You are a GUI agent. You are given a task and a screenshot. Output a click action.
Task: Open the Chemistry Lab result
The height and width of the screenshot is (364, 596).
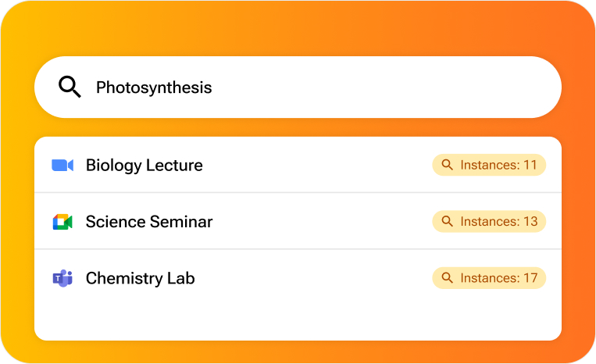click(x=298, y=278)
